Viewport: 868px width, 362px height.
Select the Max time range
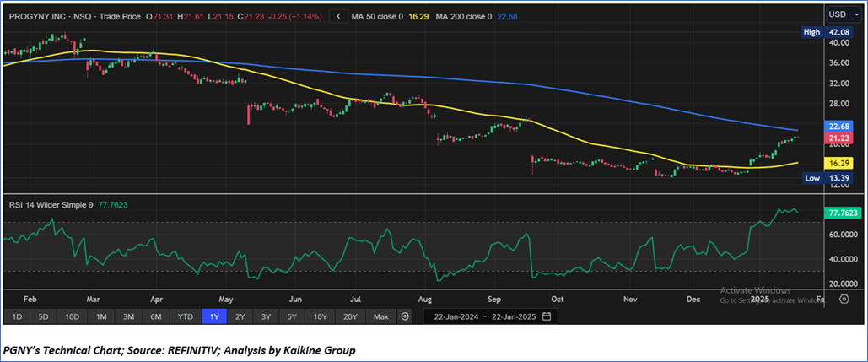[381, 316]
